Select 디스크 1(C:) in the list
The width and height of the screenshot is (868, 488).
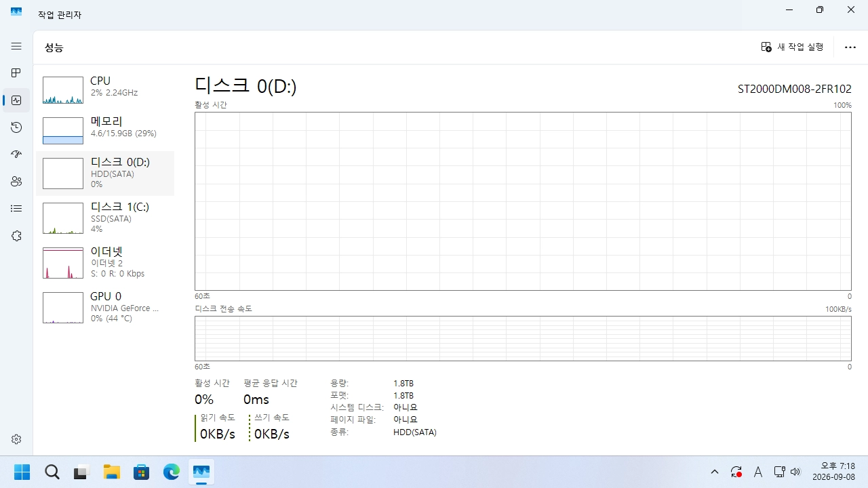point(105,218)
